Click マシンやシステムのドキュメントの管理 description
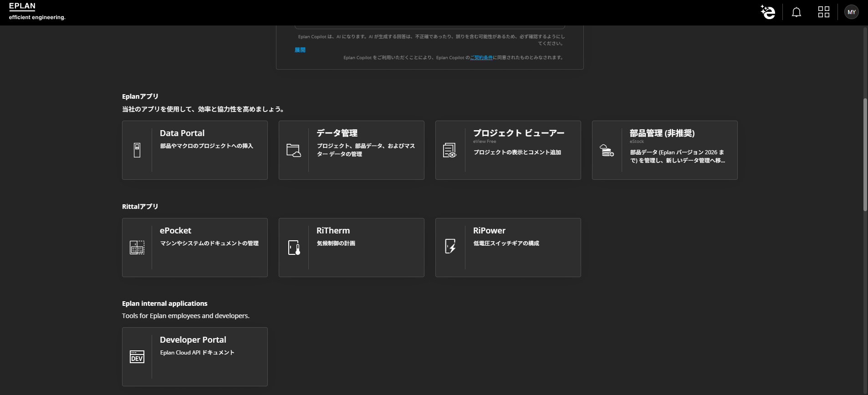The height and width of the screenshot is (395, 868). click(209, 243)
